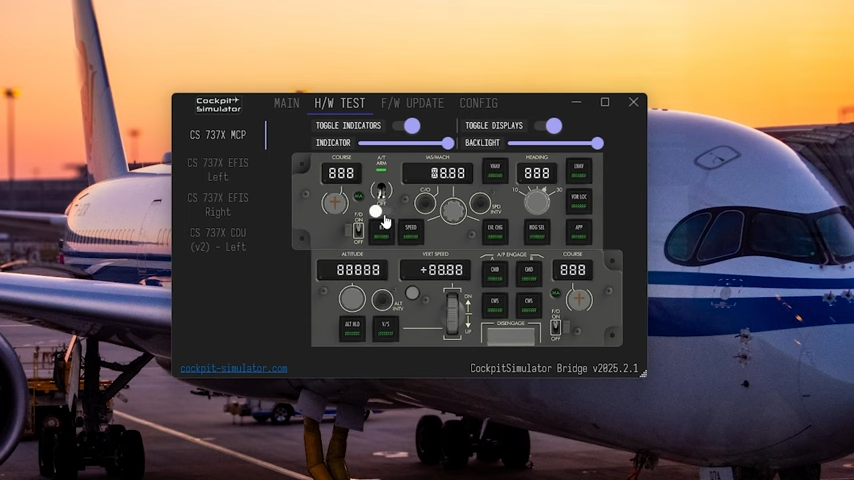The height and width of the screenshot is (480, 854).
Task: Engage autopilot CMD B button
Action: (528, 274)
